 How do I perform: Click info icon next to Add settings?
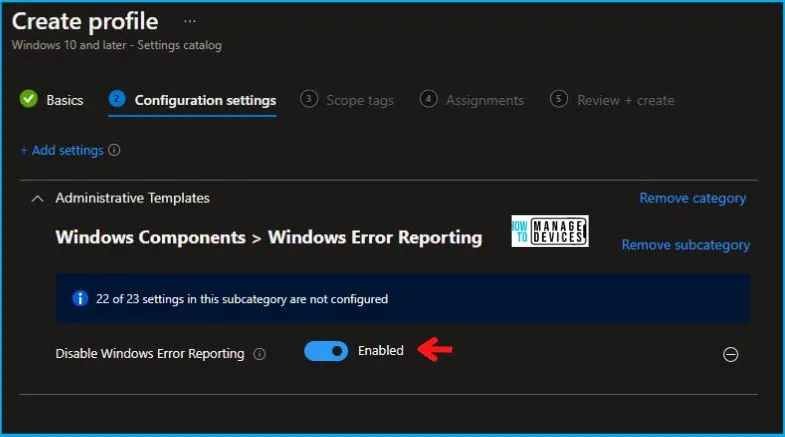114,150
